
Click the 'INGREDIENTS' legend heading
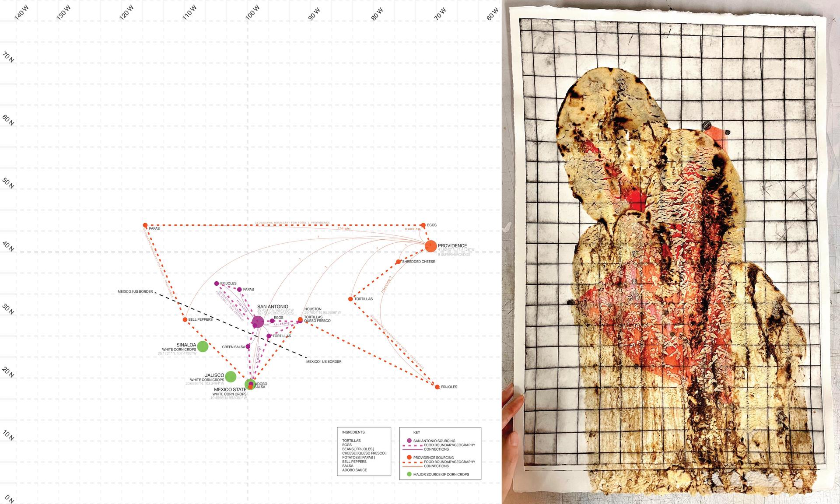[x=353, y=432]
